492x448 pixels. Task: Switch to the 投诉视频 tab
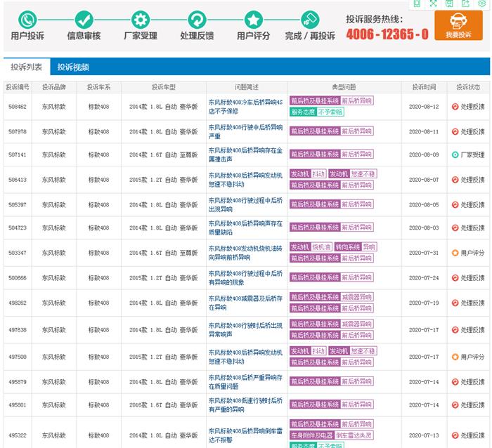coord(73,67)
